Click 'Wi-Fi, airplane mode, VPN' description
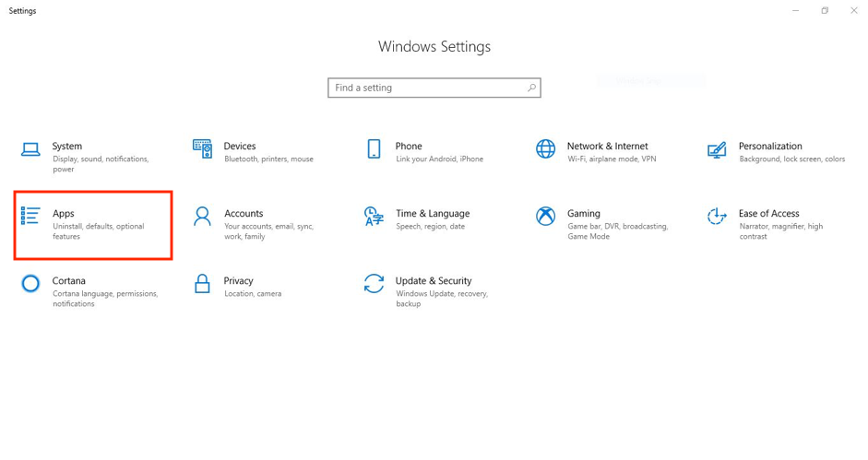The height and width of the screenshot is (460, 868). 612,159
